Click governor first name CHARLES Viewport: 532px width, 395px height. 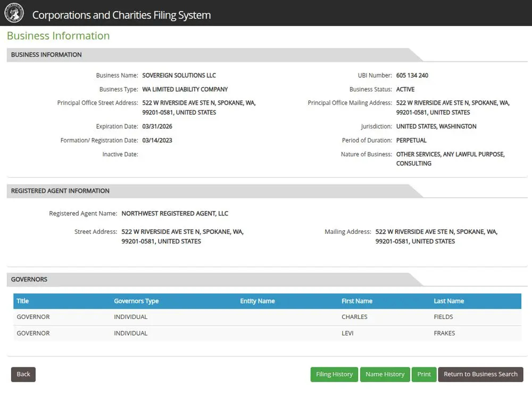[x=354, y=317]
